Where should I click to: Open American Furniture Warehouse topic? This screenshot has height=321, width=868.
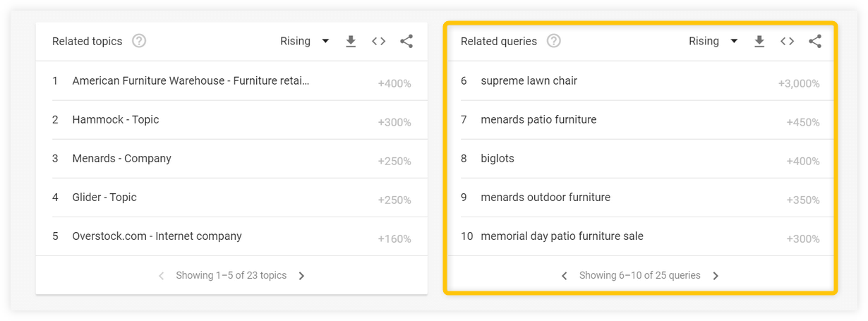(x=231, y=81)
